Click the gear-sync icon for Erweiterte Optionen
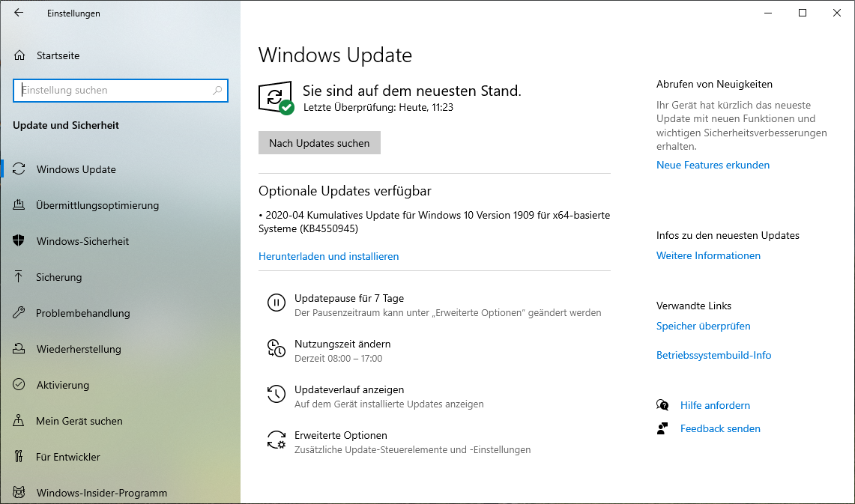 click(277, 440)
